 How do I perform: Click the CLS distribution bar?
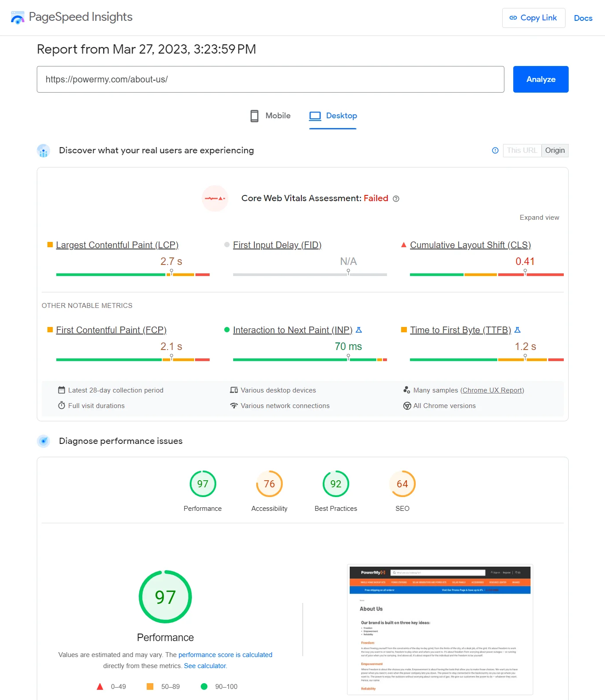[487, 275]
